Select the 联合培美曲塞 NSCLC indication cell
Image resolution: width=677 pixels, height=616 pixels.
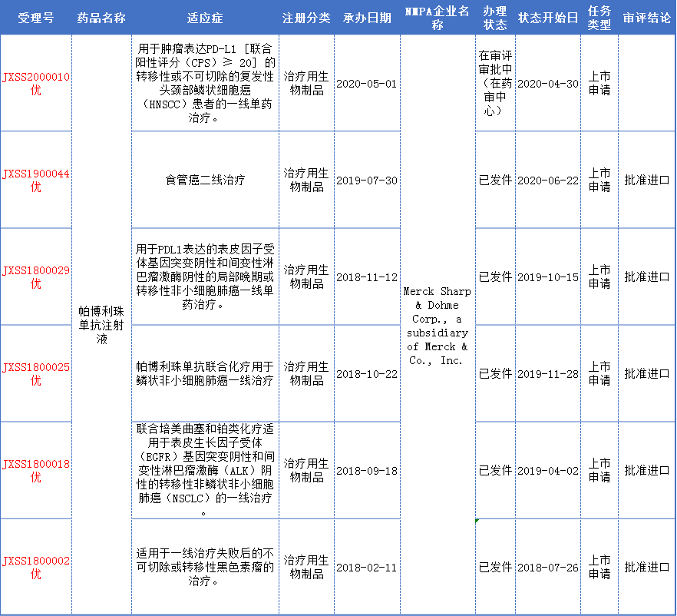click(x=205, y=470)
